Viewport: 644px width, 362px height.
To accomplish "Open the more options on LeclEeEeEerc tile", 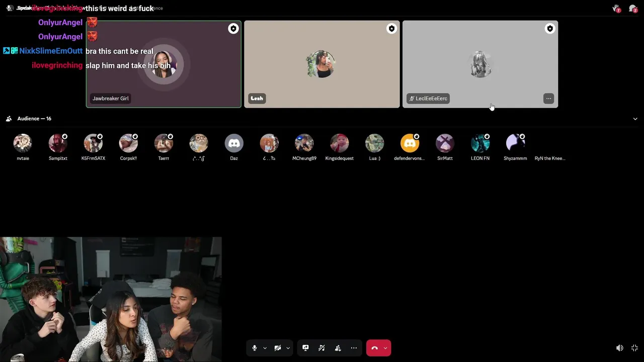I will pyautogui.click(x=548, y=99).
